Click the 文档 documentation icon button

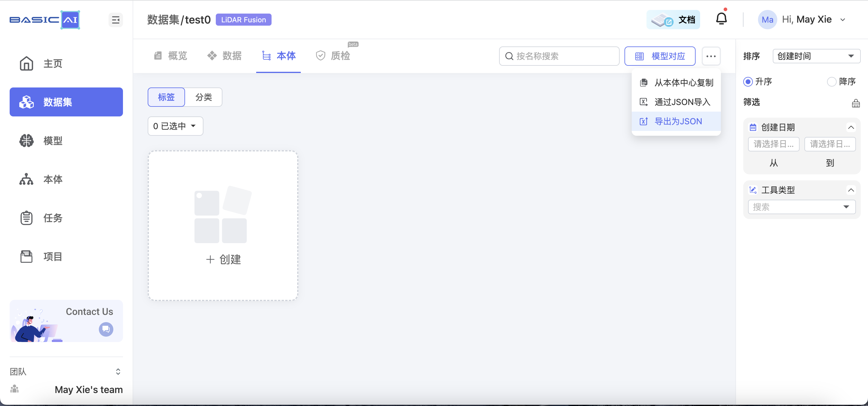tap(673, 20)
